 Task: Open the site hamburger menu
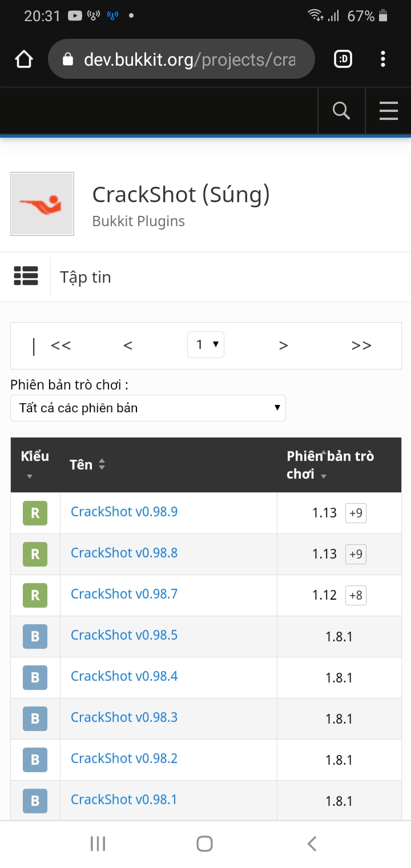(389, 111)
